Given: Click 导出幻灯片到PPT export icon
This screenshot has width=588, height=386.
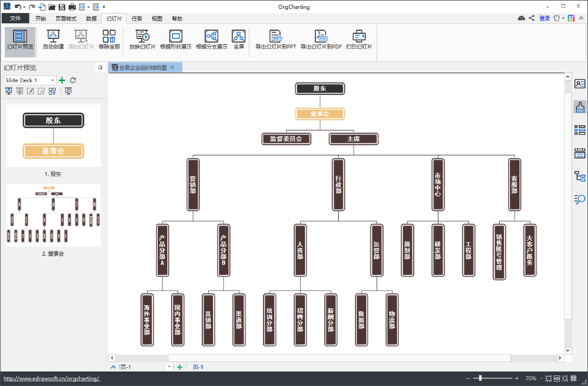Looking at the screenshot, I should click(276, 36).
